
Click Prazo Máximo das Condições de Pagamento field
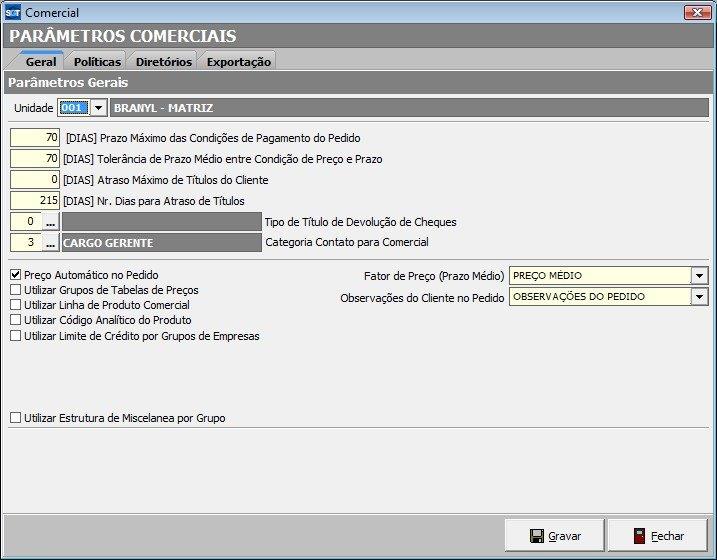[x=36, y=138]
